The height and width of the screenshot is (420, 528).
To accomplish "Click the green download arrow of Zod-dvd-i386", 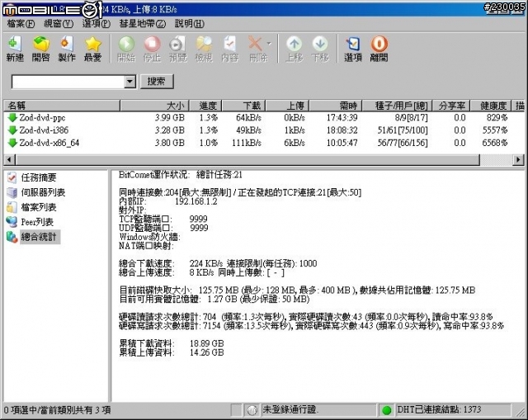I will [12, 130].
